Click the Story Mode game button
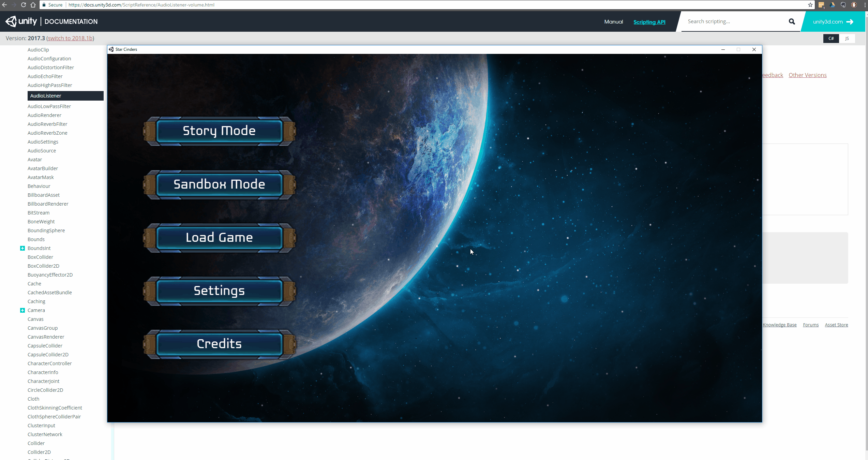 pyautogui.click(x=219, y=131)
